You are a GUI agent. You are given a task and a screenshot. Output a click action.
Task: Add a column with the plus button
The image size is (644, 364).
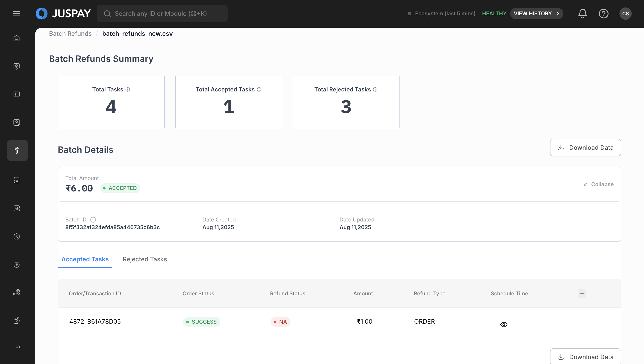point(582,293)
